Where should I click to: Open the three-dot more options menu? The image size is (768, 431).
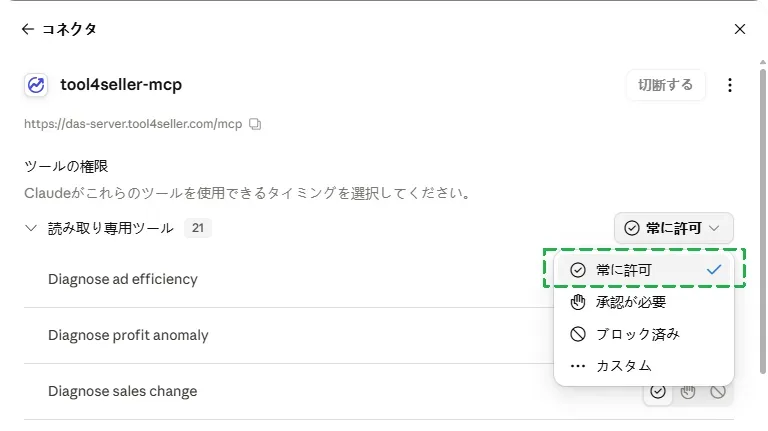pyautogui.click(x=730, y=85)
